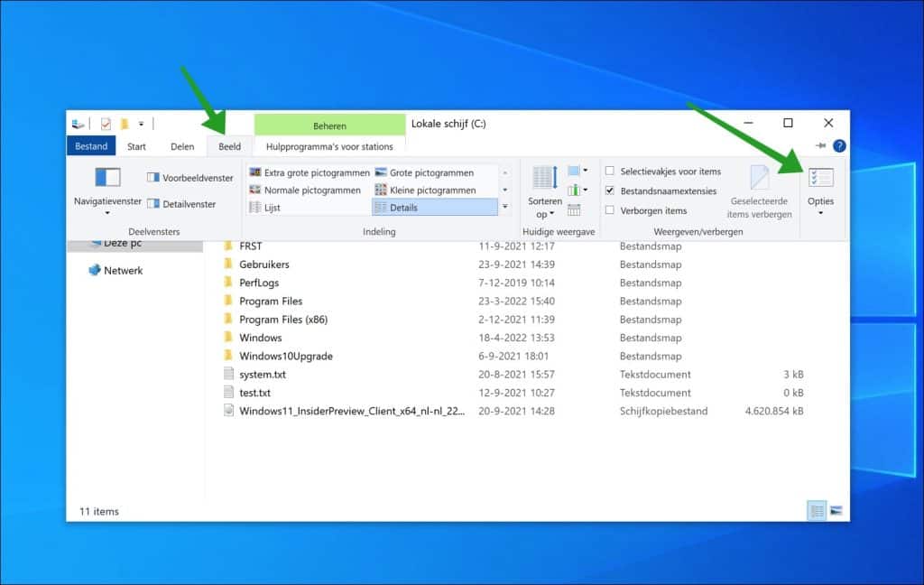The image size is (924, 585).
Task: Click the blue Help question mark icon
Action: tap(841, 145)
